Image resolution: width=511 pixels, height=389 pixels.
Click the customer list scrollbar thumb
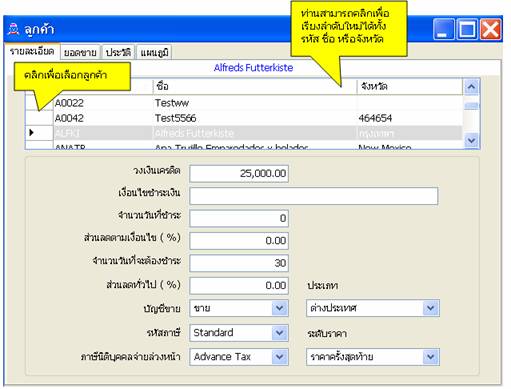pos(471,106)
